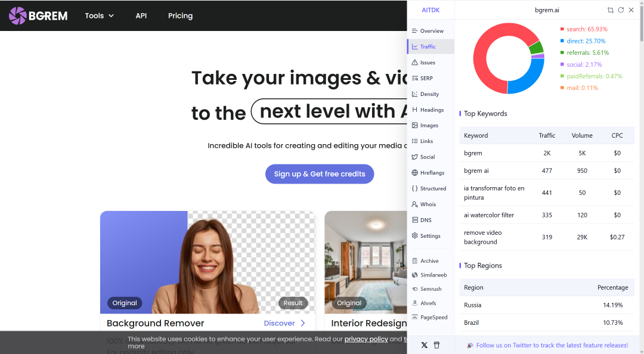Click the refresh icon in panel header

point(621,10)
